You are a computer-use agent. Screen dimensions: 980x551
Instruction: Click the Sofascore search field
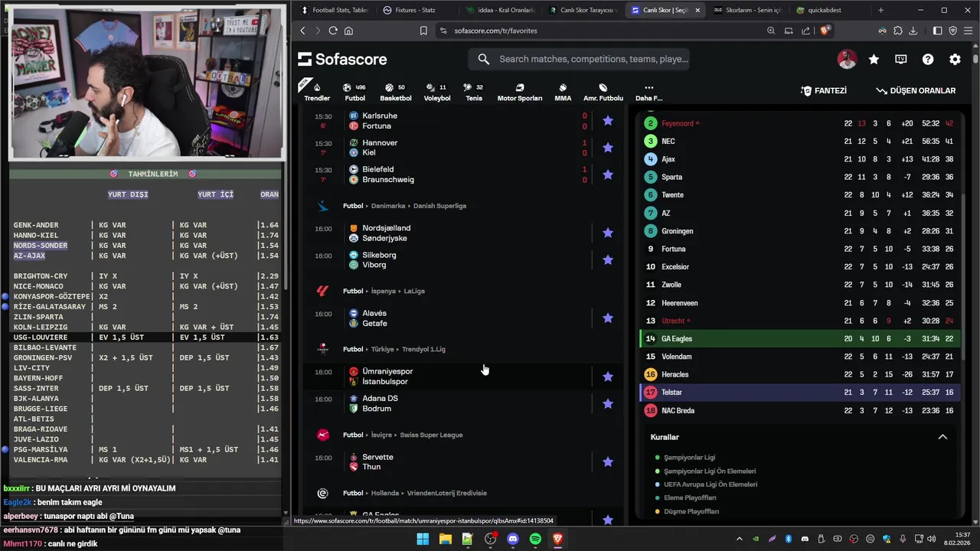(x=580, y=59)
